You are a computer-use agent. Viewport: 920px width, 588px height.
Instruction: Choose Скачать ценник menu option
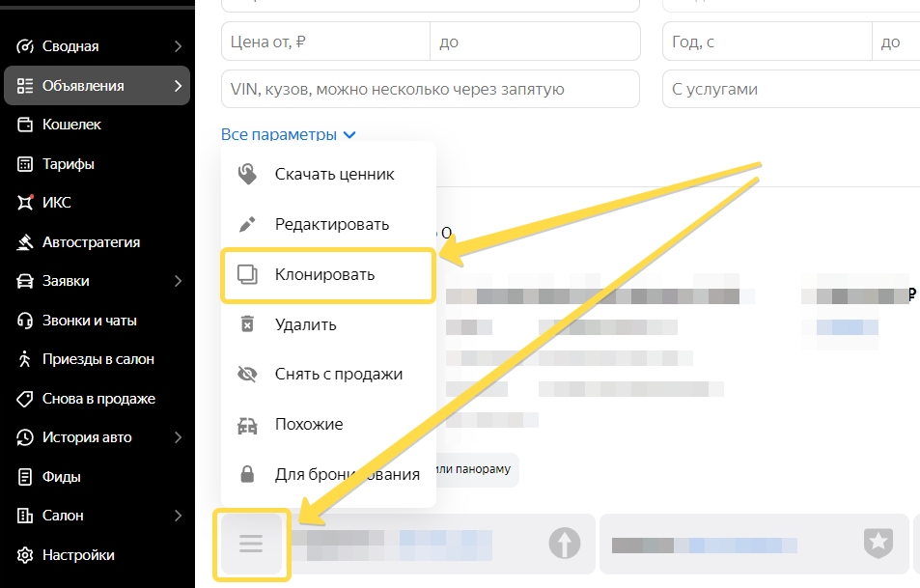[334, 175]
